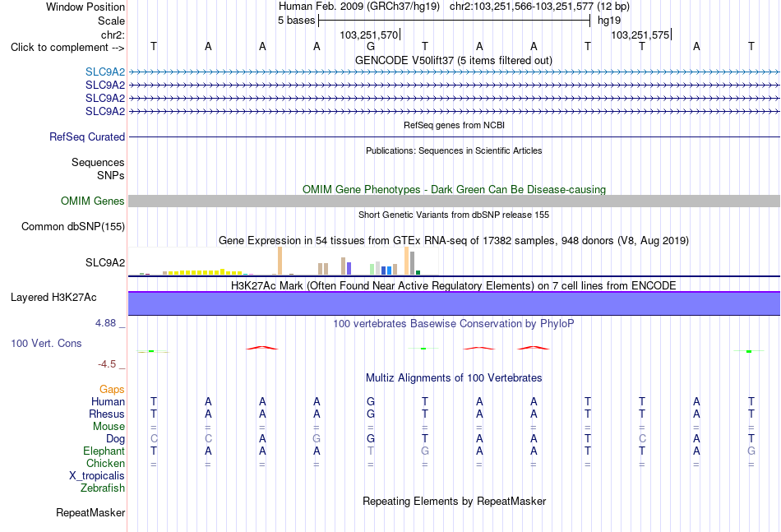Click the OMIM Gene Phenotypes green title
This screenshot has height=532, width=781.
(x=454, y=189)
